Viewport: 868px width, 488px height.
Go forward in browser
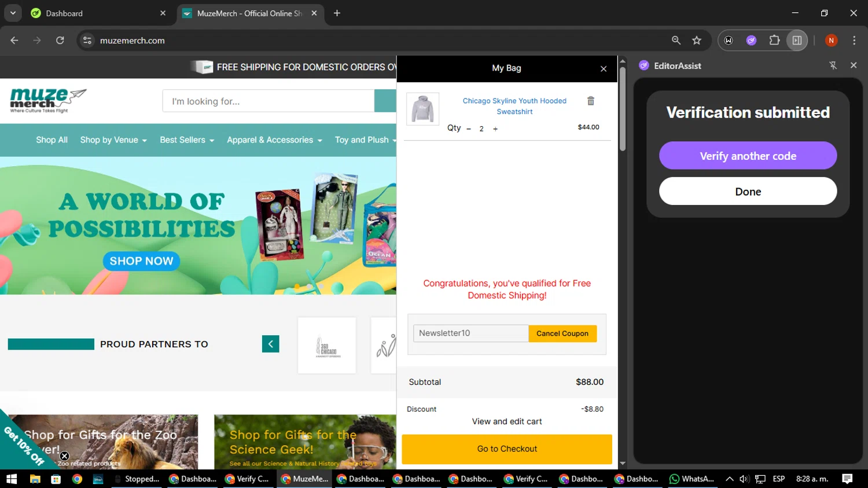tap(37, 41)
